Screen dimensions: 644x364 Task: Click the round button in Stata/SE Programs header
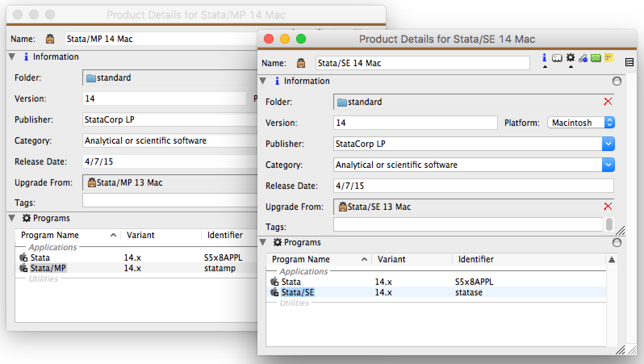point(617,243)
